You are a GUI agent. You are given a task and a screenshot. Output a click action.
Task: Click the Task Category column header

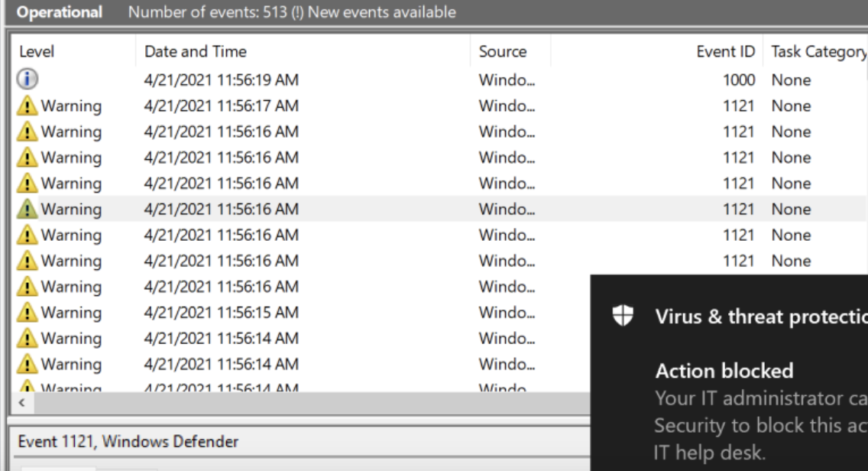tap(818, 52)
